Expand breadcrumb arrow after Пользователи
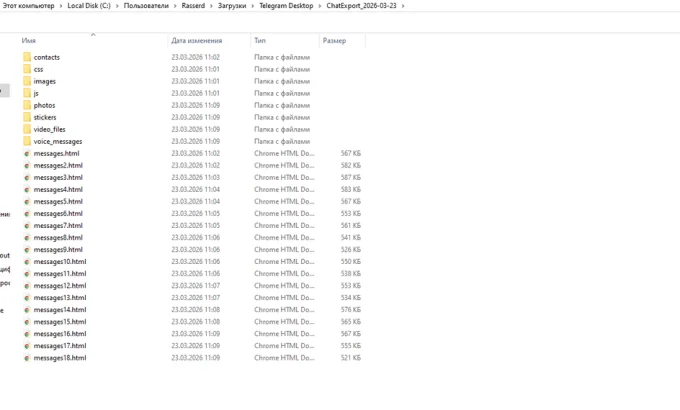Screen dimensions: 680x410 175,6
